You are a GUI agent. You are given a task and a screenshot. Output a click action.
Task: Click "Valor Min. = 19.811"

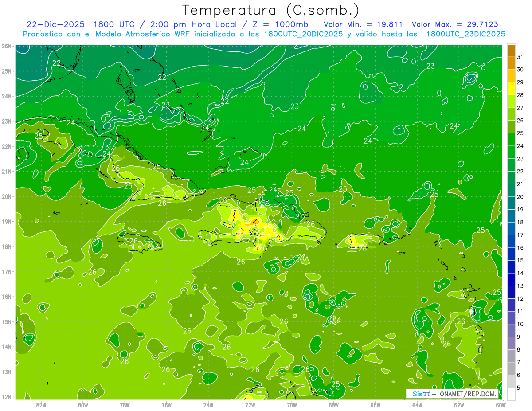[363, 24]
